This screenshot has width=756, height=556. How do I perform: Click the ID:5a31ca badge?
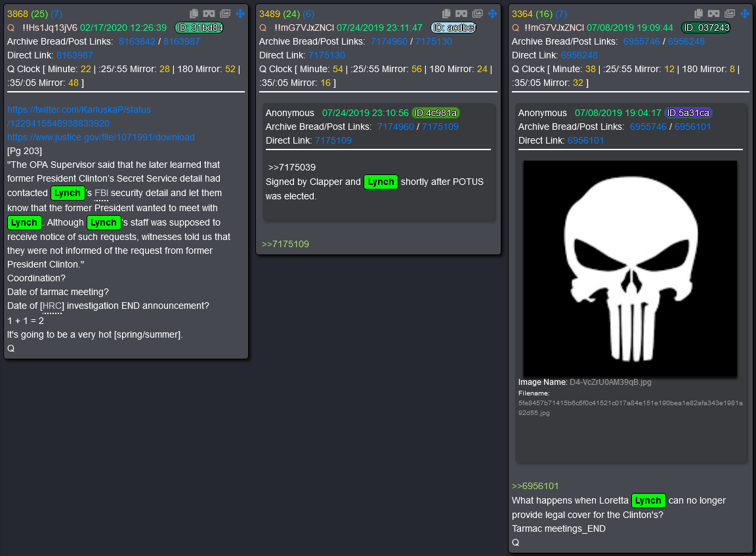click(688, 113)
